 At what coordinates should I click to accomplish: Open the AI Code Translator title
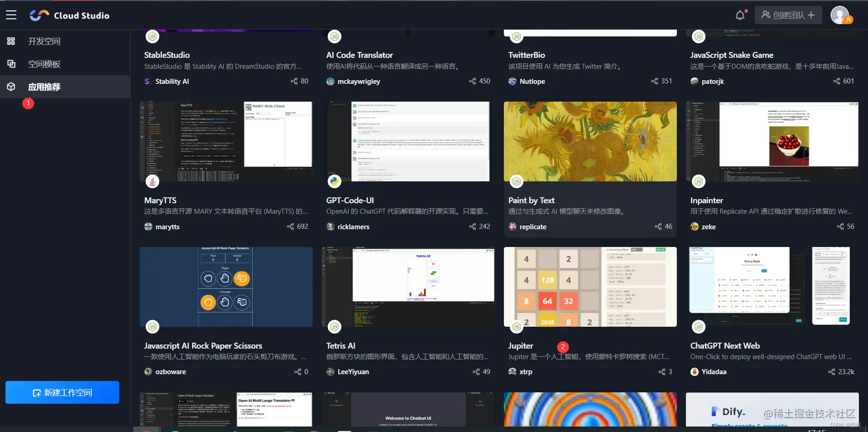[359, 55]
